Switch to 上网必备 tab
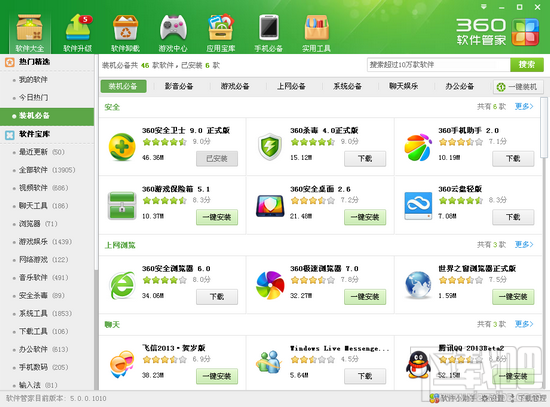Image resolution: width=550 pixels, height=407 pixels. click(x=291, y=86)
